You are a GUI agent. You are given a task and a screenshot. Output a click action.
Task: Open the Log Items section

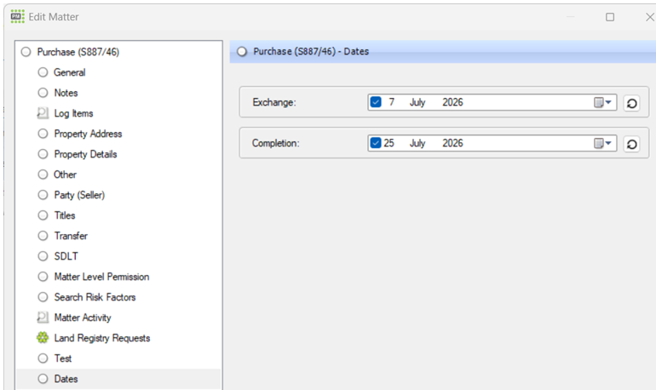(x=74, y=113)
